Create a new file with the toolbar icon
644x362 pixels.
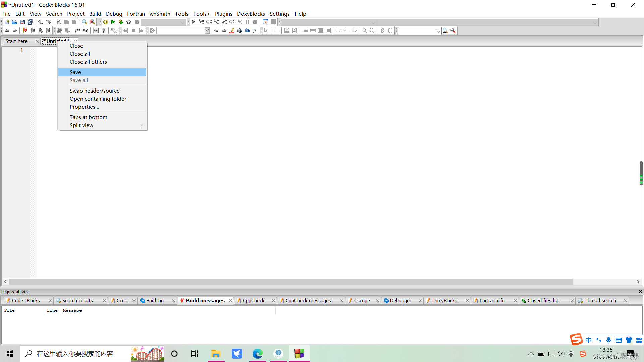pyautogui.click(x=7, y=22)
